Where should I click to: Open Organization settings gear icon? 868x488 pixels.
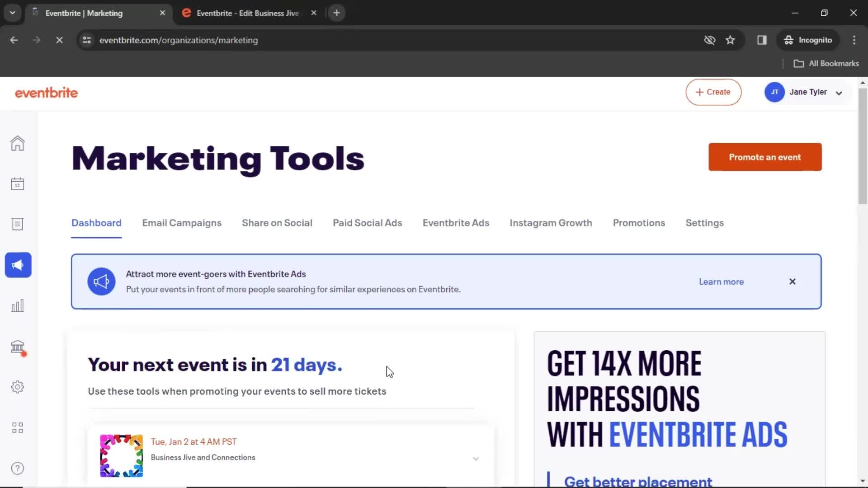(x=18, y=387)
